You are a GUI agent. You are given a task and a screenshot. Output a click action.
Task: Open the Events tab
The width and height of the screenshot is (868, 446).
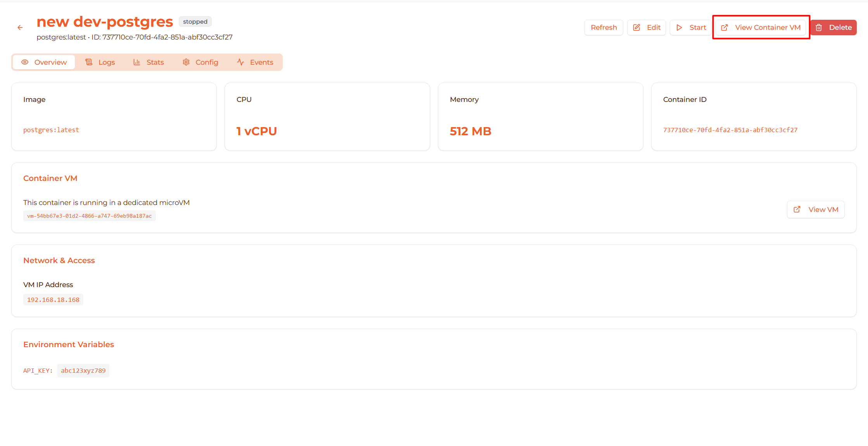point(261,62)
